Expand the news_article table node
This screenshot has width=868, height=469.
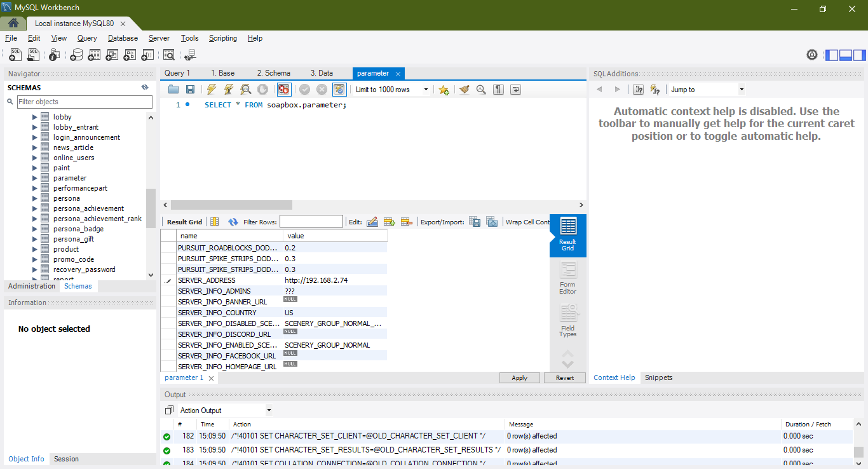tap(35, 147)
